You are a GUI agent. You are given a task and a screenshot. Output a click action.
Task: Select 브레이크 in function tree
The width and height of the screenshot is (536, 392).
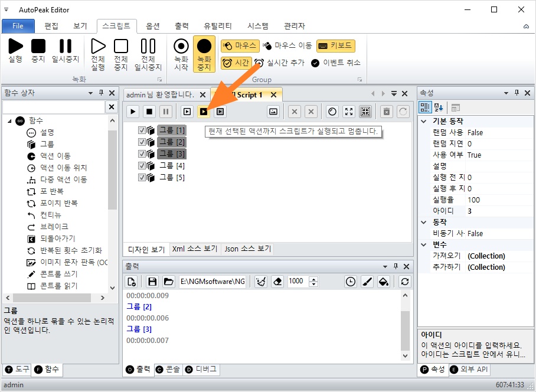(54, 227)
